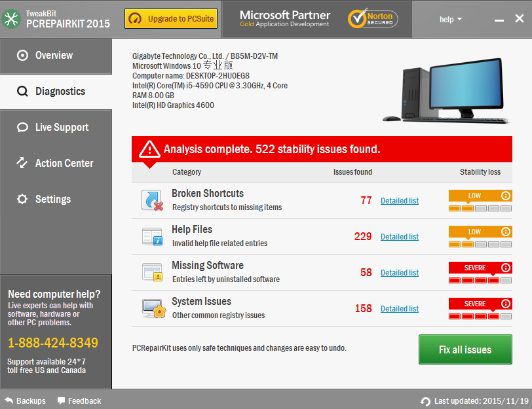The height and width of the screenshot is (409, 532).
Task: Go to the Action Center
Action: click(56, 164)
